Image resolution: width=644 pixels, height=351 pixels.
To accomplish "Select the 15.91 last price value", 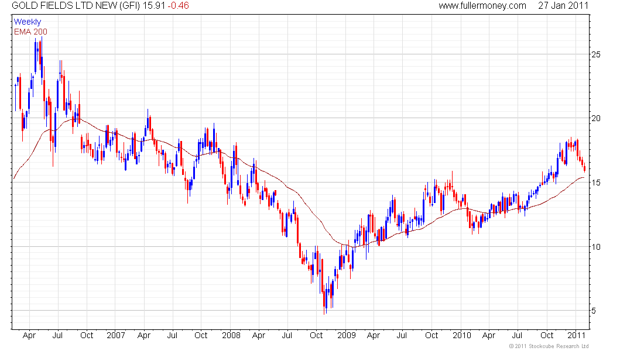I will 155,6.
